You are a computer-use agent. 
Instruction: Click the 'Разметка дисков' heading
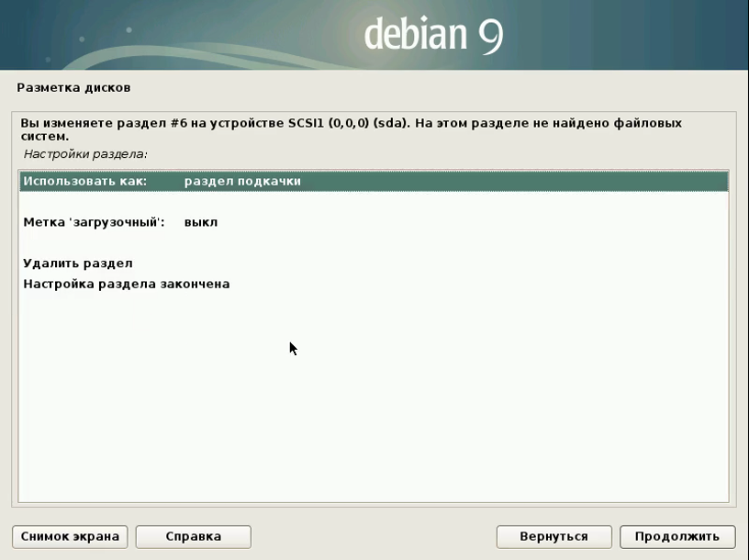click(x=73, y=88)
